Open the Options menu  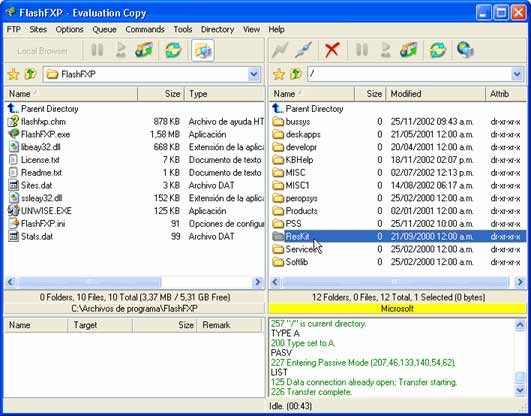point(69,29)
